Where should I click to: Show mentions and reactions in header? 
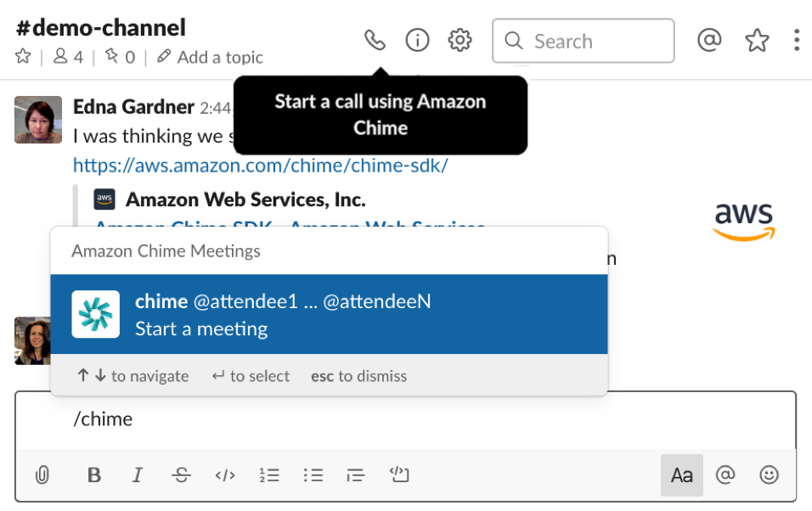pos(709,40)
